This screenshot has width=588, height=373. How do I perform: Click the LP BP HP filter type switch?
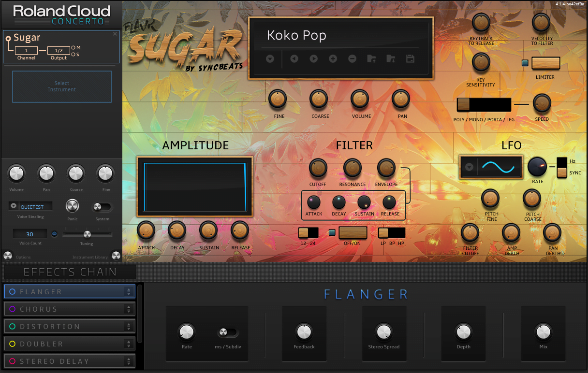click(x=392, y=233)
